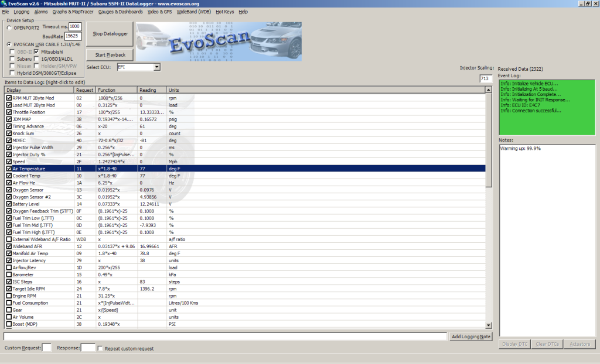The width and height of the screenshot is (600, 364).
Task: Click the list scroll up arrow
Action: pyautogui.click(x=489, y=90)
